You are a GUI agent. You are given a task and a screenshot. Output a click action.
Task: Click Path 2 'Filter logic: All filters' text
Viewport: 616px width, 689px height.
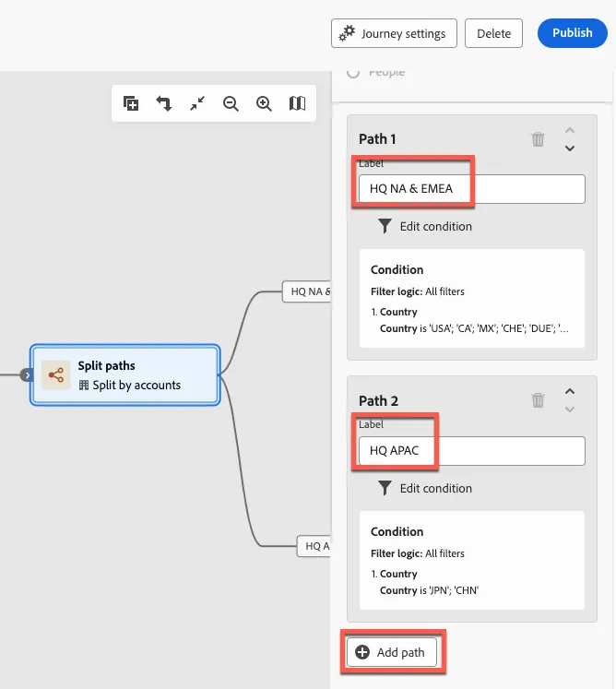point(418,553)
